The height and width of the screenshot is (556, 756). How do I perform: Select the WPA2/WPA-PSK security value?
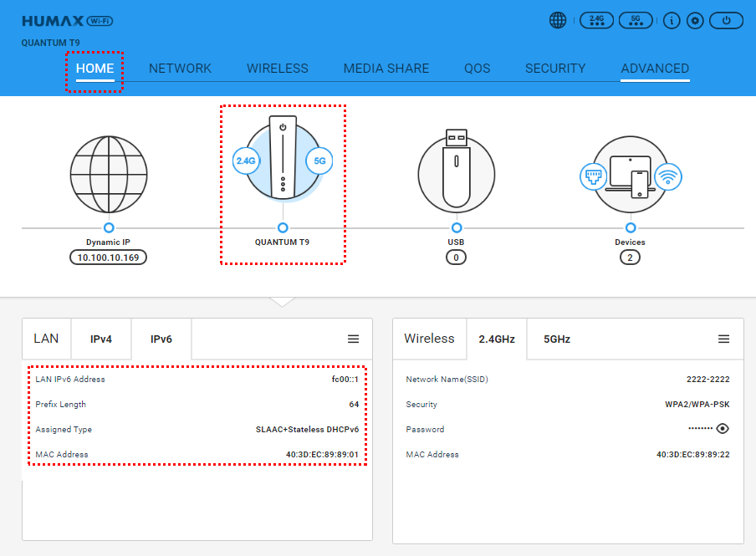point(697,404)
